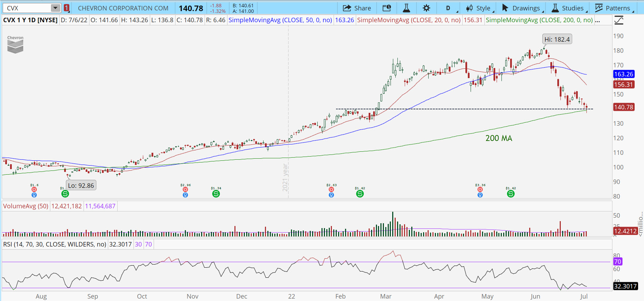The width and height of the screenshot is (644, 301).
Task: Open the company profile info icon
Action: pyautogui.click(x=386, y=8)
